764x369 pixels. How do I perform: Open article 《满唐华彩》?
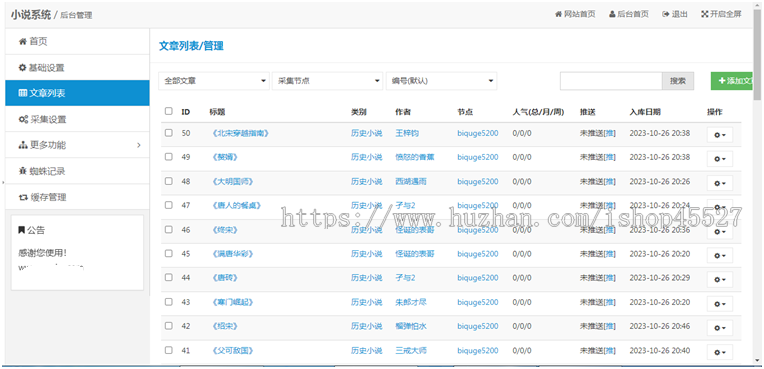(232, 253)
